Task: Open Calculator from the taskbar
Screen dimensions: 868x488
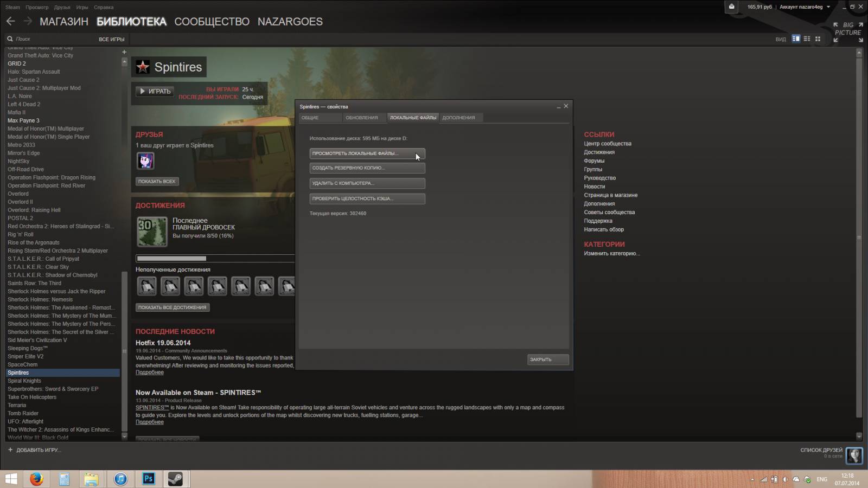Action: point(64,479)
